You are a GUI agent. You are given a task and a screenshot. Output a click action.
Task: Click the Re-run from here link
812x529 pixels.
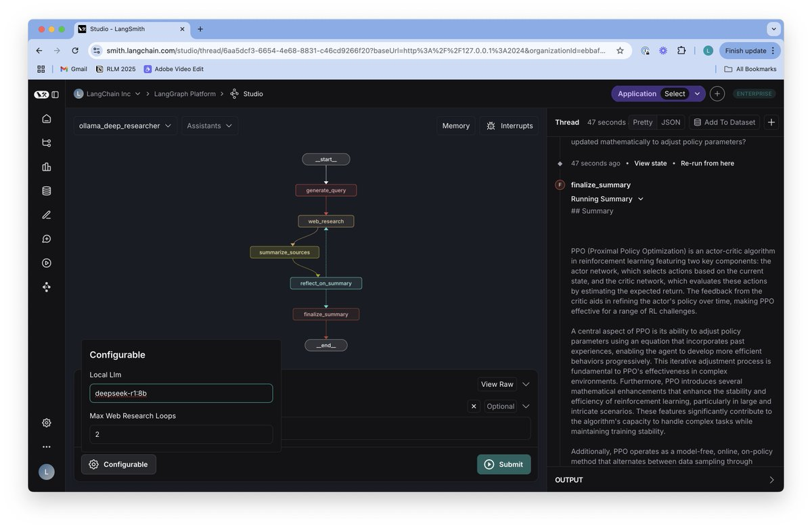point(707,164)
